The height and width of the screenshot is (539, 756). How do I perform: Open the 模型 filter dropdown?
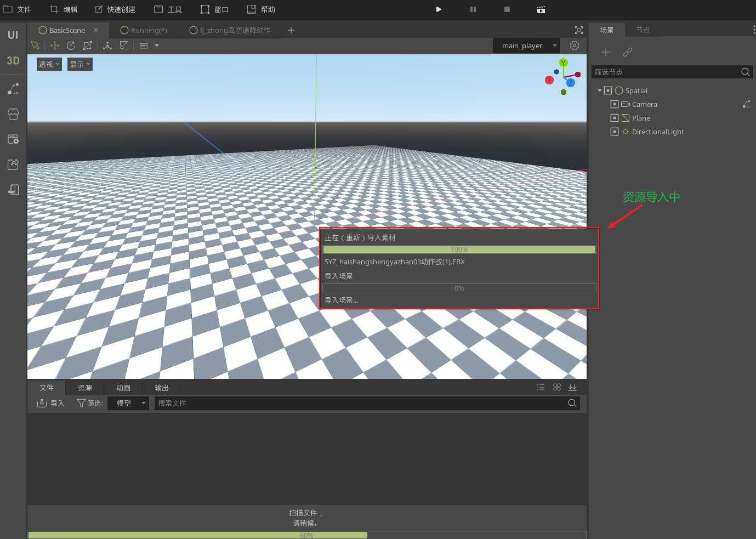pos(128,403)
